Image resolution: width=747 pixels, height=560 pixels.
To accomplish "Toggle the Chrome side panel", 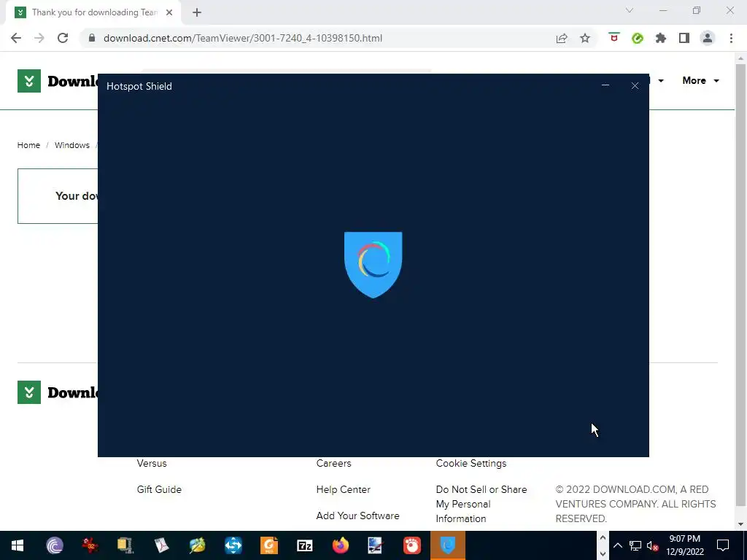I will click(x=684, y=38).
